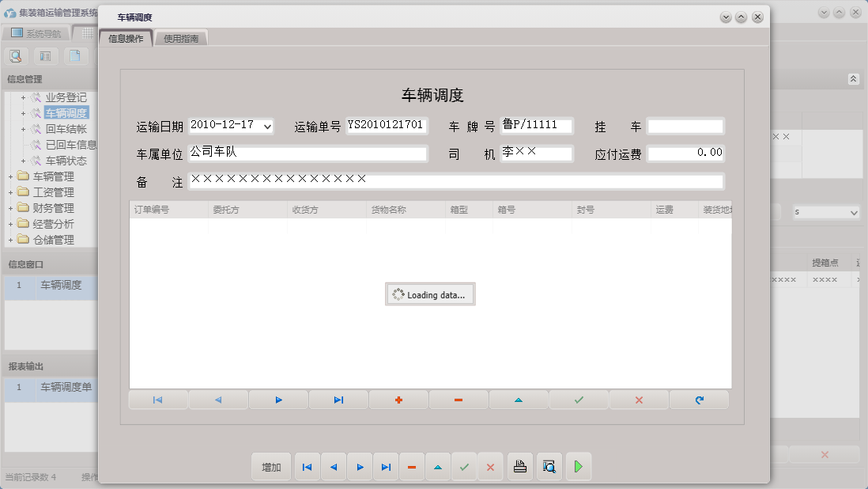Click the blue refresh icon in dialog toolbar
Viewport: 868px width, 489px height.
coord(699,400)
